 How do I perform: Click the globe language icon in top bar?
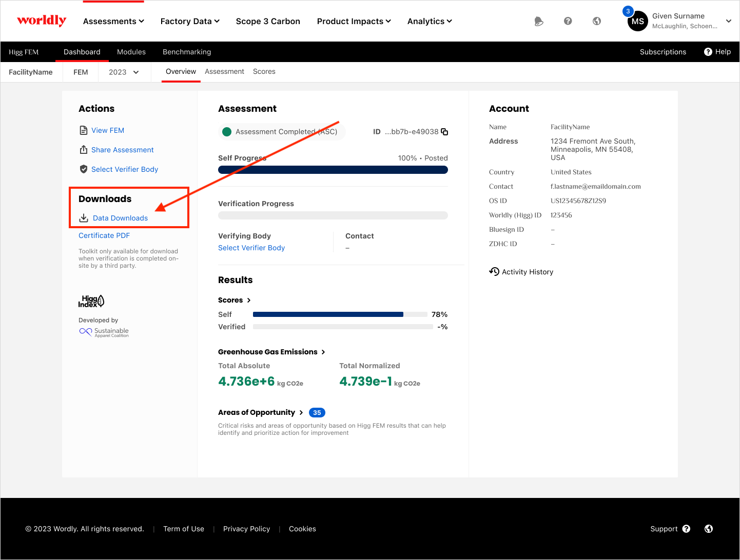coord(596,21)
